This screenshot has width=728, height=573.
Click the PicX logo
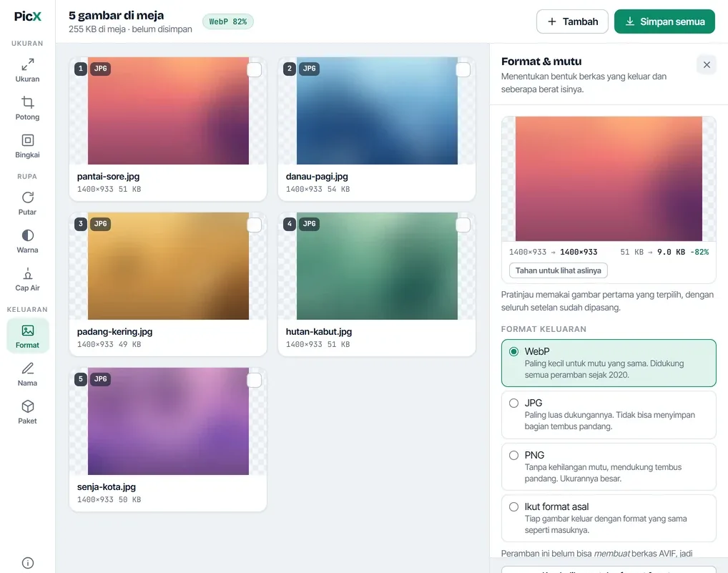(x=28, y=16)
